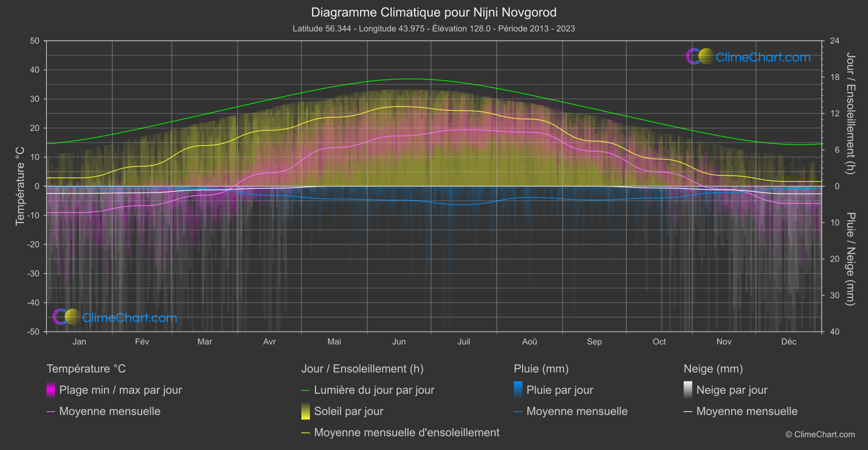Click the 'Oct' month label
Screen dimensions: 868x450
(x=659, y=341)
